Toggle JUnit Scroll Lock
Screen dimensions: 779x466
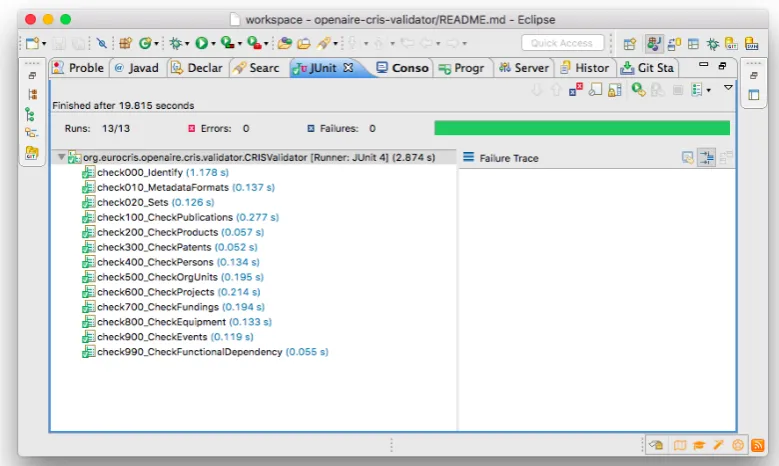click(x=615, y=90)
